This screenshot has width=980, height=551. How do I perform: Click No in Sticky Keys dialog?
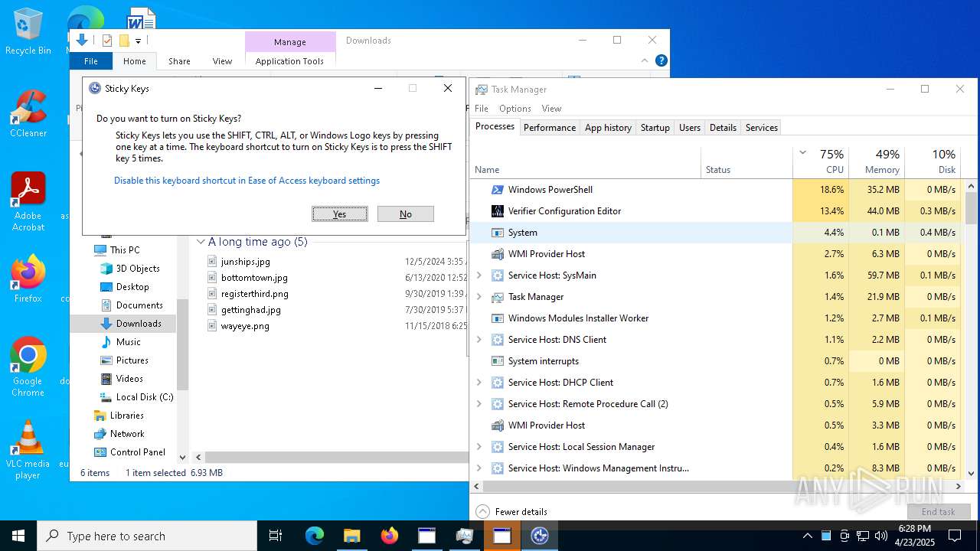[x=406, y=214]
